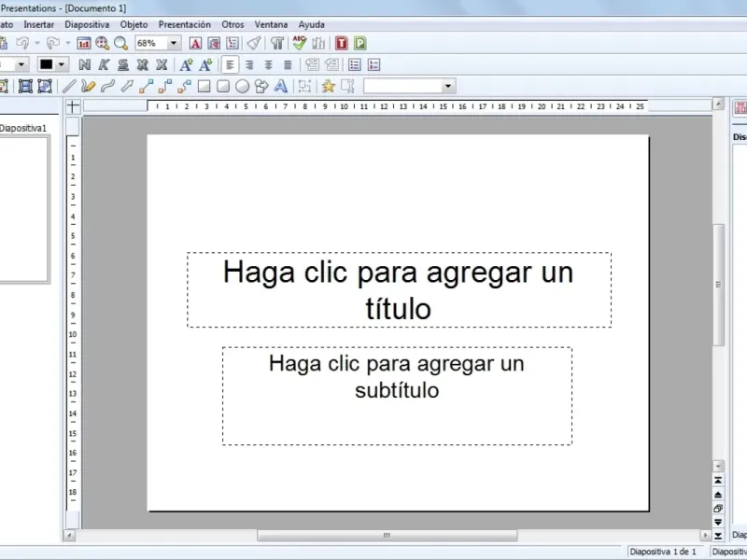
Task: Select the zoom tool with target magnifier
Action: tap(103, 43)
